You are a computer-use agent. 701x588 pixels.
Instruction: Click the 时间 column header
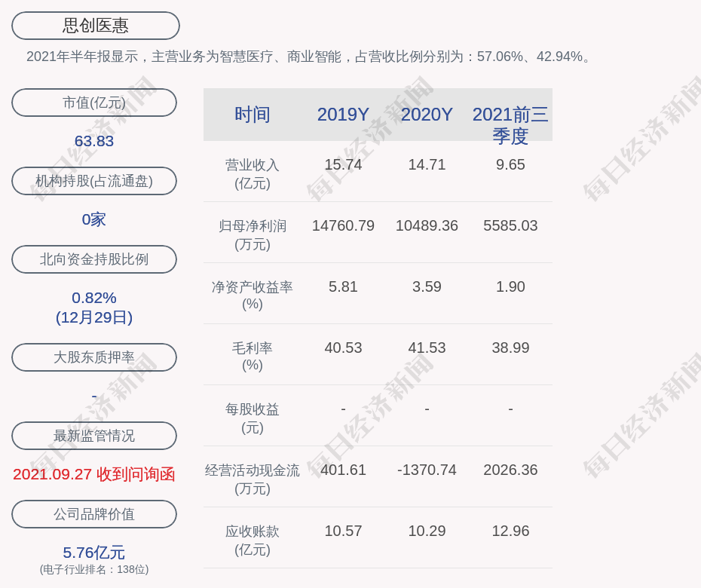pyautogui.click(x=252, y=115)
